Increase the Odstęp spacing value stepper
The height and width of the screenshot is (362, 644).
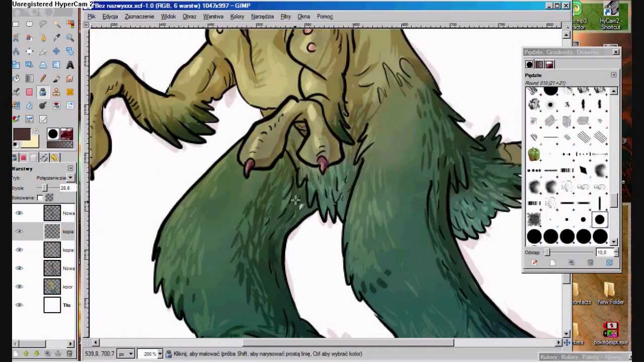(616, 250)
